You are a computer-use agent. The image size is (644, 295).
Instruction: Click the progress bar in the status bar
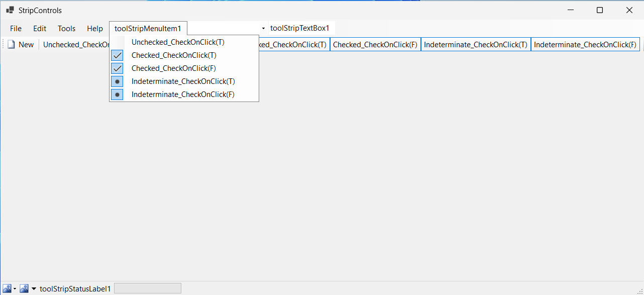[147, 287]
